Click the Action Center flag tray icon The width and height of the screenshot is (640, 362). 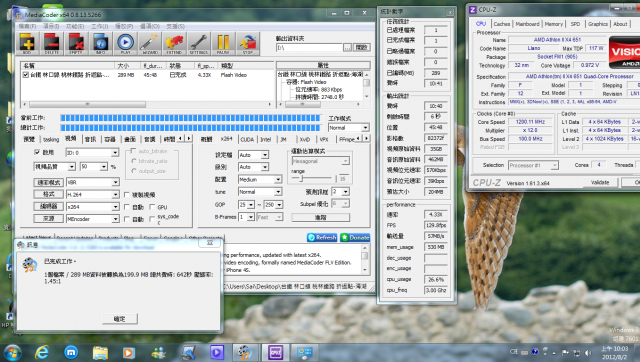[565, 353]
